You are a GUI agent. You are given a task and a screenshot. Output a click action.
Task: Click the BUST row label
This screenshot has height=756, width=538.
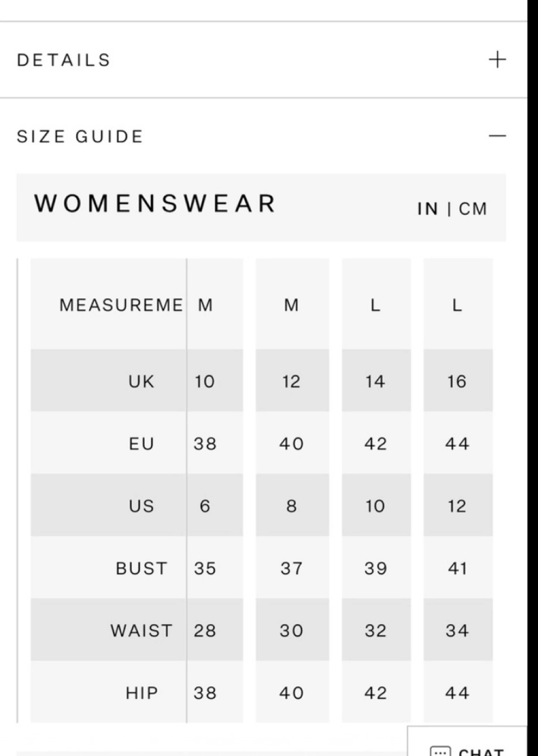pos(142,568)
